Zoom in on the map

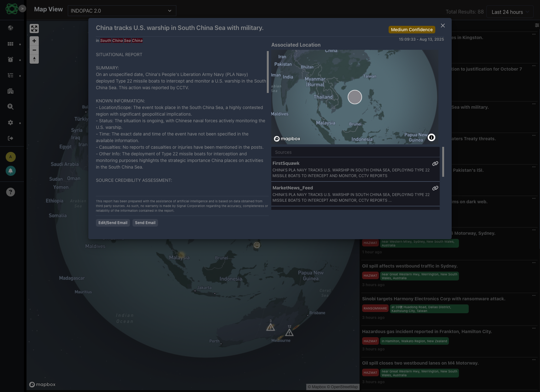point(34,41)
